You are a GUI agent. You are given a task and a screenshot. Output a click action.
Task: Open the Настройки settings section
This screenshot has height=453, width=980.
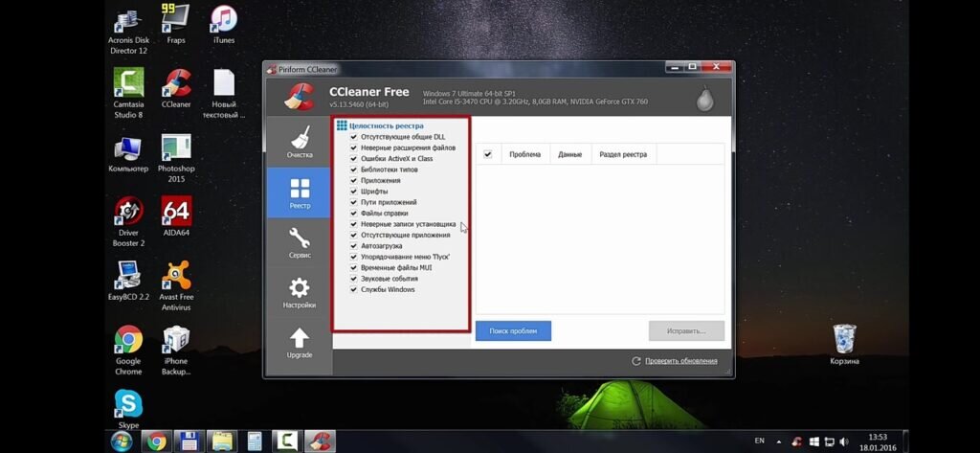300,292
